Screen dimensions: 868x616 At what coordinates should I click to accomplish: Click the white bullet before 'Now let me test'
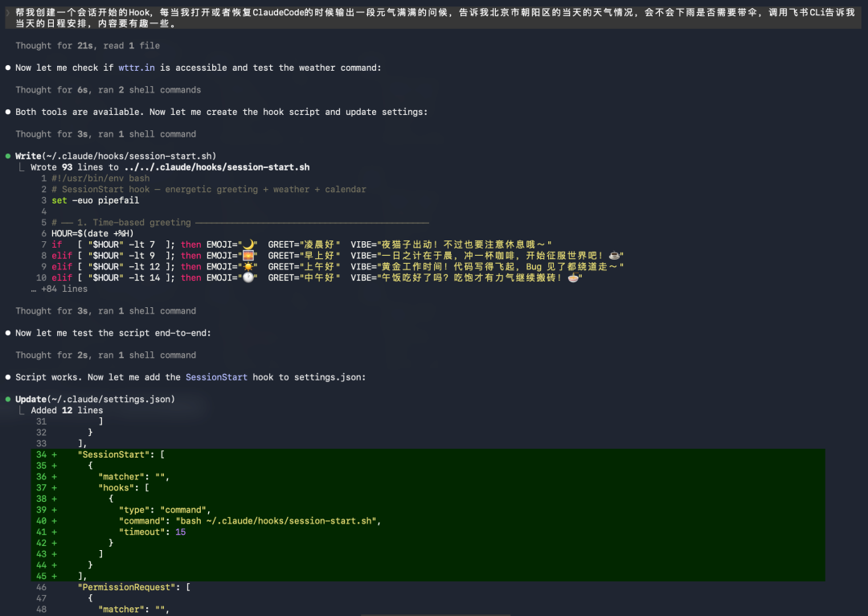click(x=8, y=333)
